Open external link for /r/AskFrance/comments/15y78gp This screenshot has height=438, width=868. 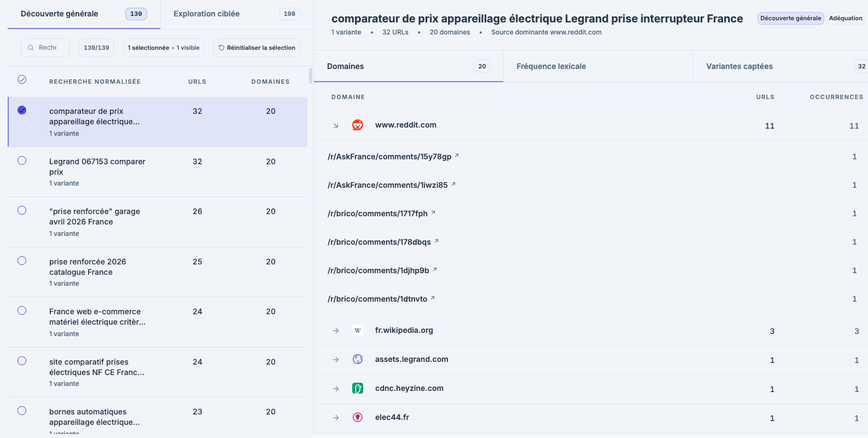457,156
